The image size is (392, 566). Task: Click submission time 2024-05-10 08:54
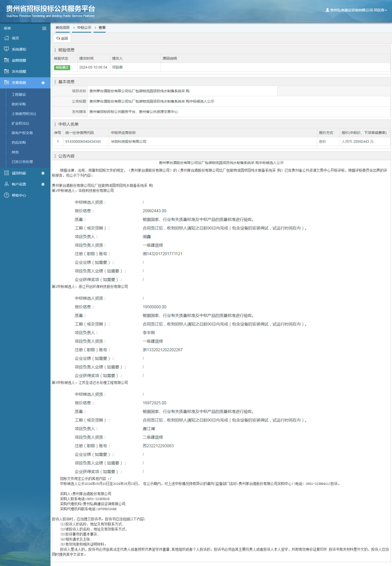93,67
